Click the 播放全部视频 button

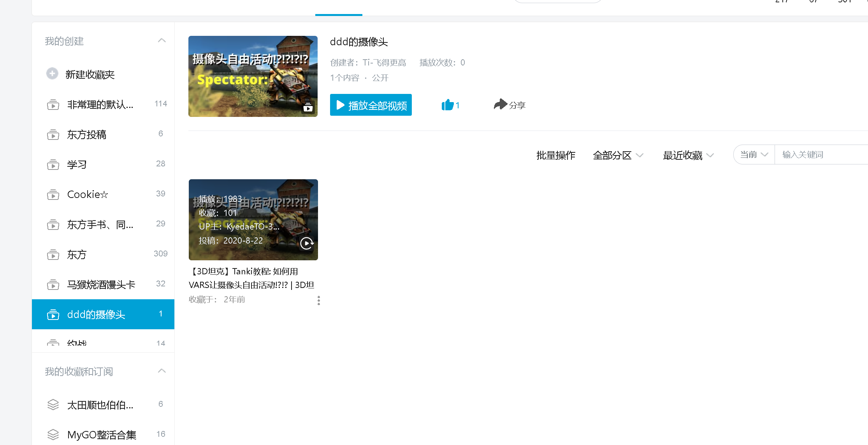[x=371, y=105]
